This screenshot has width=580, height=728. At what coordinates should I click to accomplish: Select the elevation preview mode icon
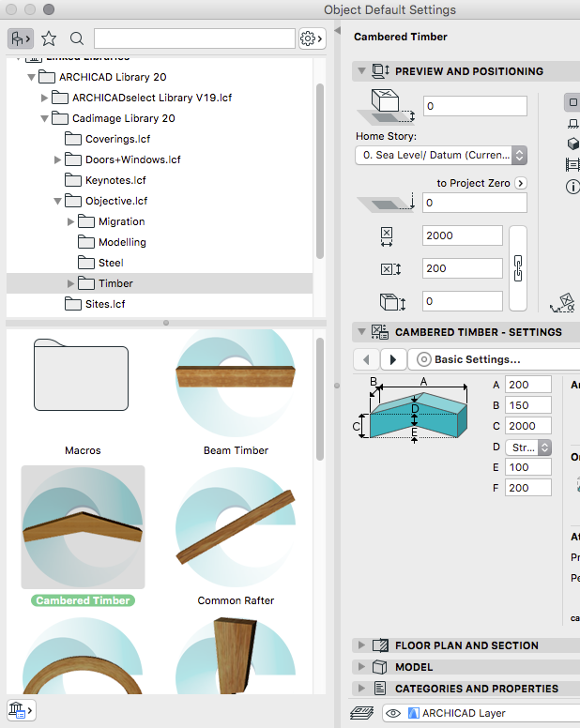[x=573, y=124]
